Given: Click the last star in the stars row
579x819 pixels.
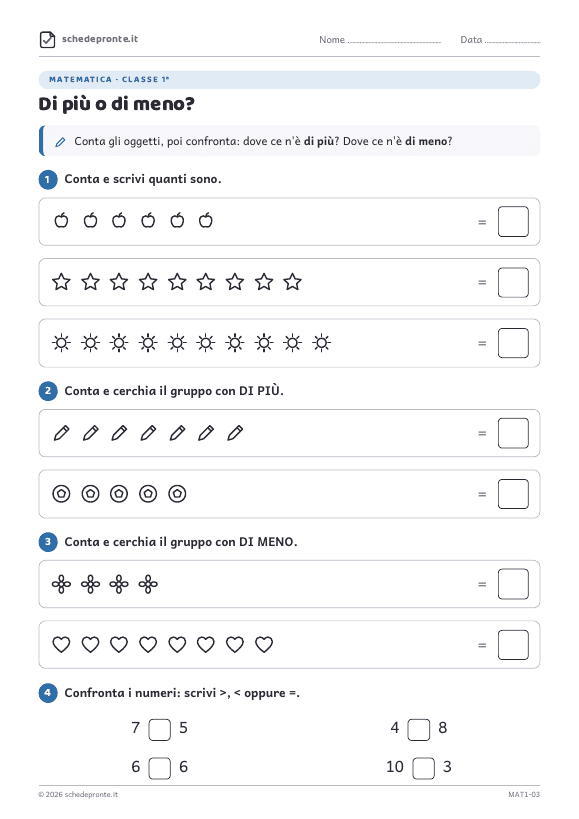Looking at the screenshot, I should [x=292, y=282].
